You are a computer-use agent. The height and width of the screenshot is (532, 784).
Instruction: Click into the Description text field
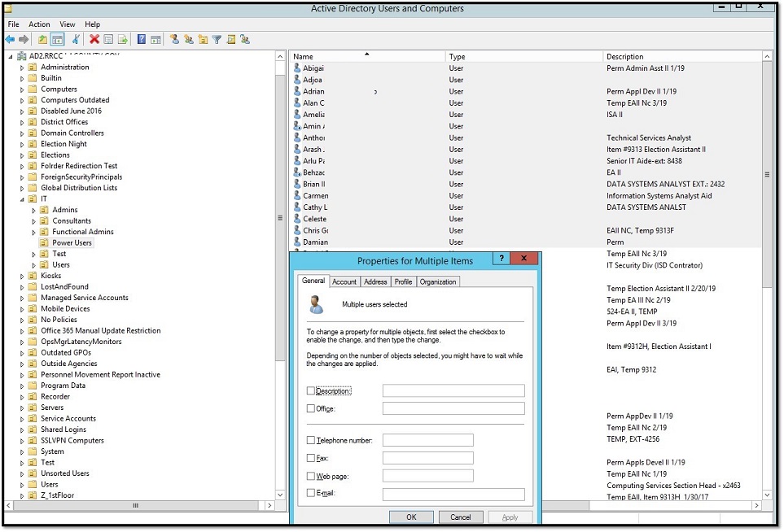tap(453, 390)
